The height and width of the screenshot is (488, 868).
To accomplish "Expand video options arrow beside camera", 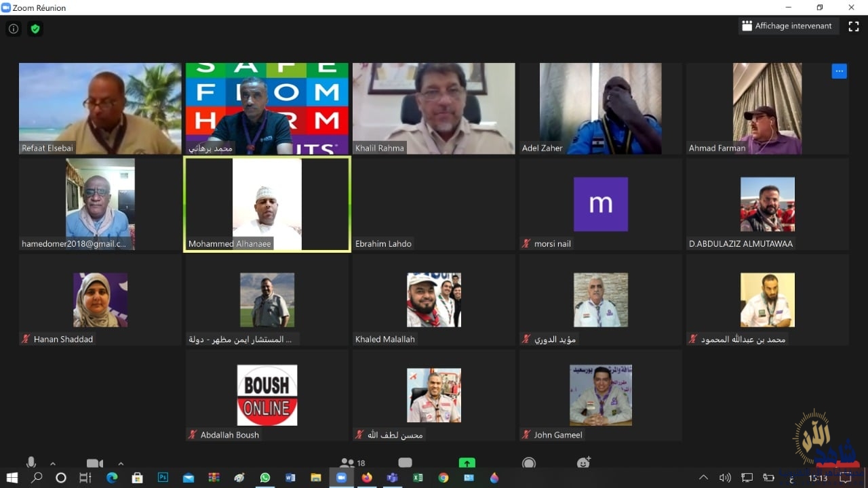I will pos(121,464).
